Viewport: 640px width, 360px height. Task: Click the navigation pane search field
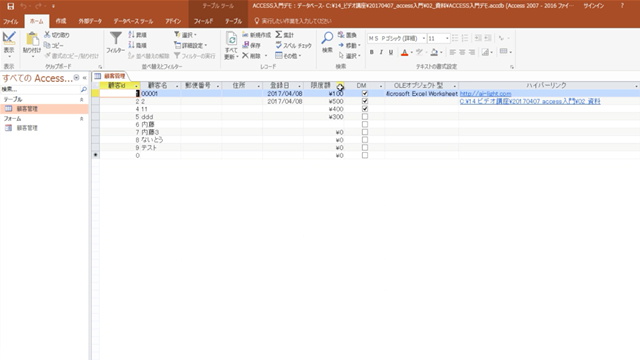click(40, 89)
